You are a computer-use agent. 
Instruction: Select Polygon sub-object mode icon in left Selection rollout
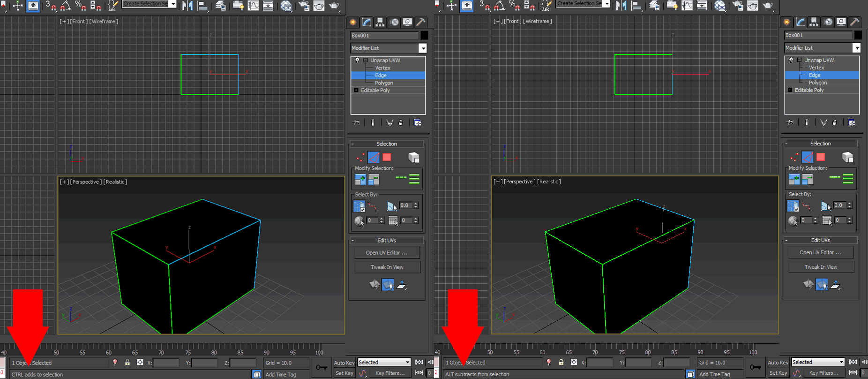click(x=387, y=158)
